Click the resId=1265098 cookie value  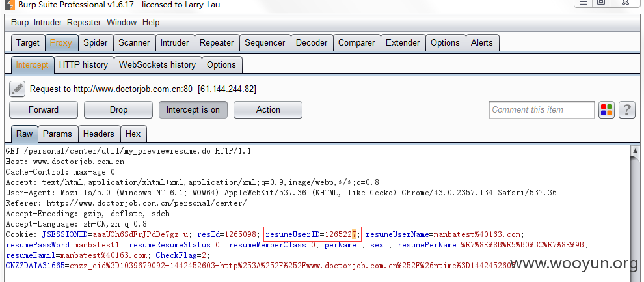pos(228,234)
